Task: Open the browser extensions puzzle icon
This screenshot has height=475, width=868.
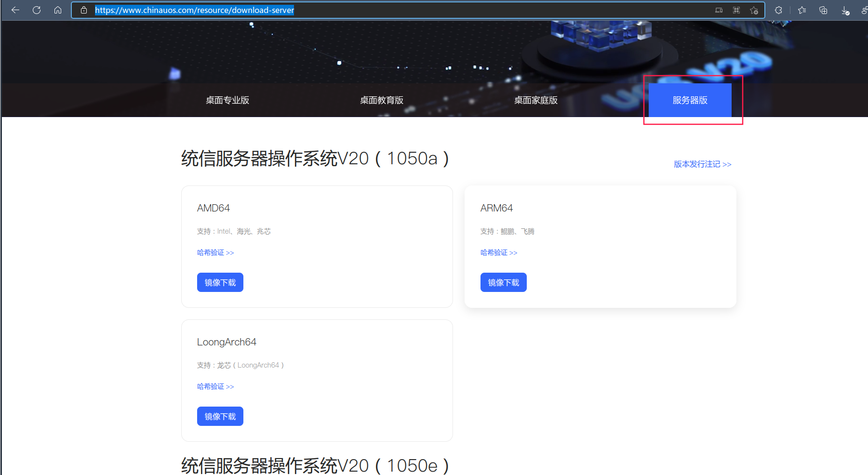Action: (778, 10)
